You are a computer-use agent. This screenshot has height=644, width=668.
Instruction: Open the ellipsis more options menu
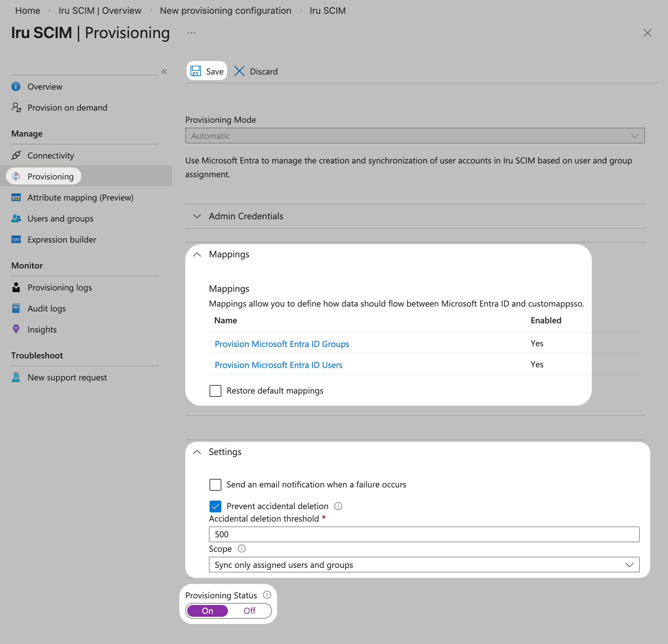pyautogui.click(x=191, y=33)
